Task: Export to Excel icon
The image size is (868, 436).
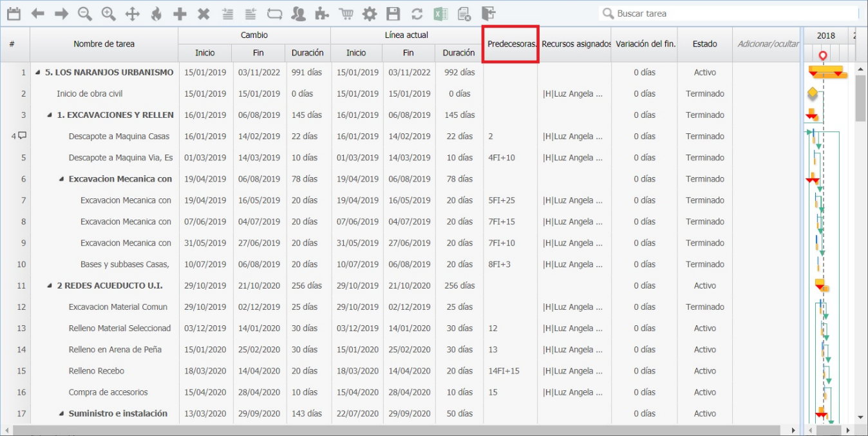Action: click(440, 14)
